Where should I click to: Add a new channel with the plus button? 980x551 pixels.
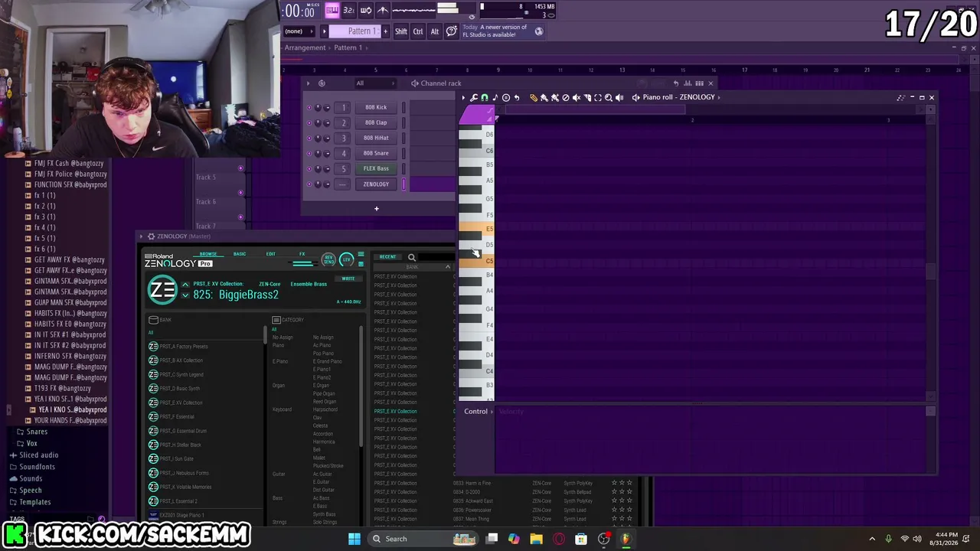click(376, 209)
